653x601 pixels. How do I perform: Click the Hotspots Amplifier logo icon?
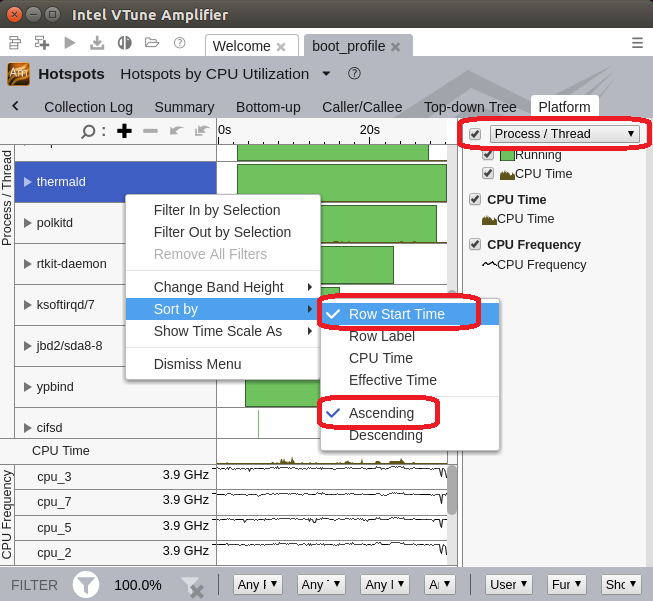click(x=18, y=74)
